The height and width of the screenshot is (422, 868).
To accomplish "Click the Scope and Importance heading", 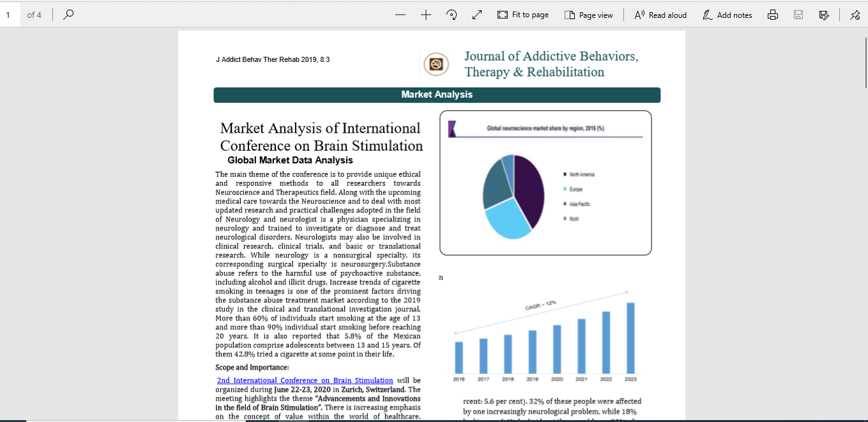I will click(252, 367).
